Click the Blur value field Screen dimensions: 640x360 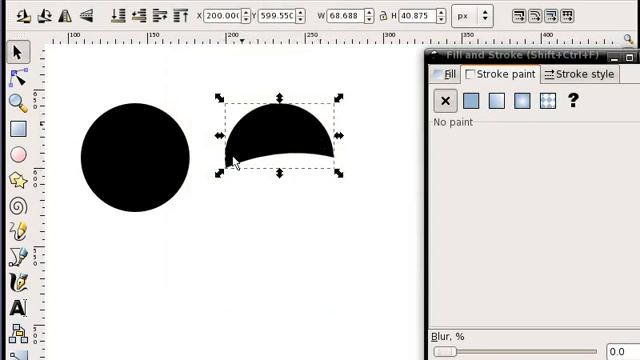[623, 351]
